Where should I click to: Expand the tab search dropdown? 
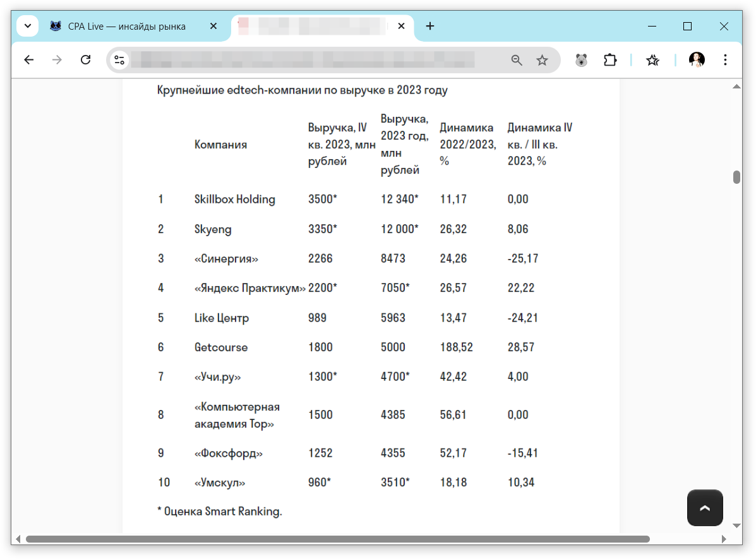coord(27,26)
